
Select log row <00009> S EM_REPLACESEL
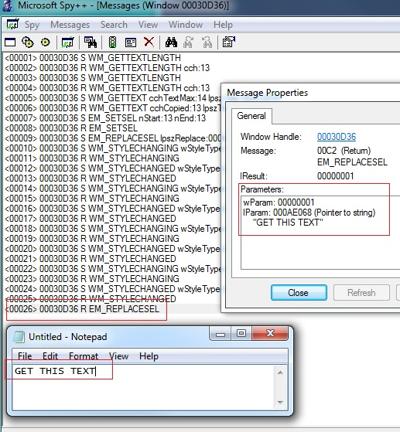pos(113,138)
